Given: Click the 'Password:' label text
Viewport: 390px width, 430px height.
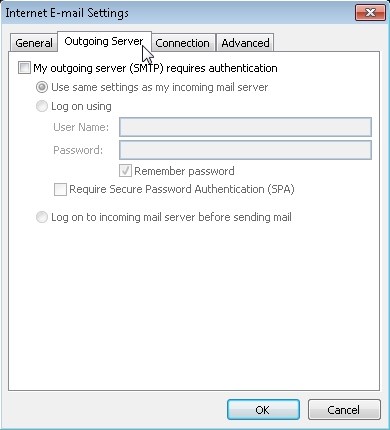Looking at the screenshot, I should coord(78,150).
